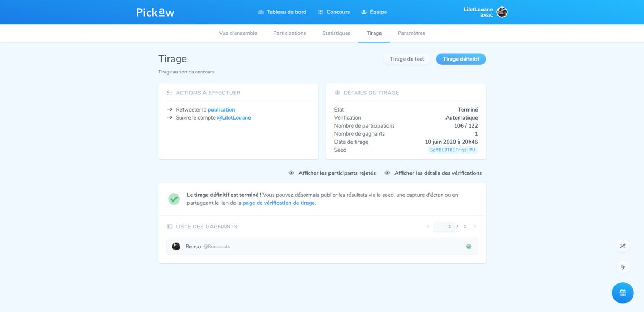
Task: Open the blue gift floating button
Action: (x=623, y=293)
